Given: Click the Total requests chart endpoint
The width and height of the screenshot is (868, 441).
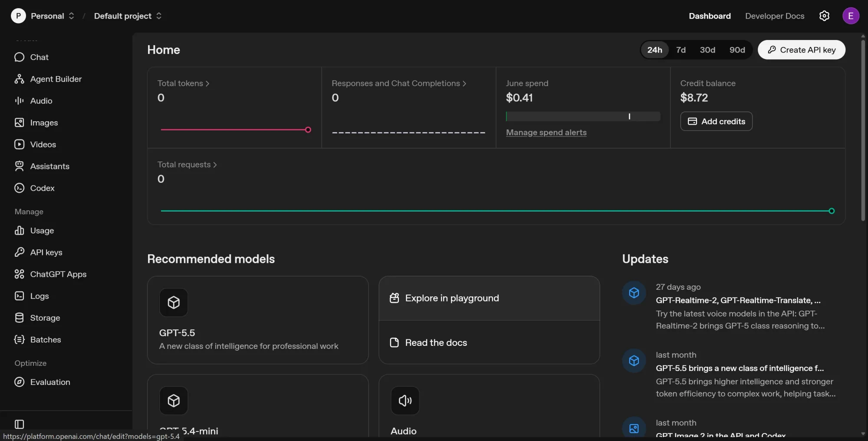Looking at the screenshot, I should point(832,211).
